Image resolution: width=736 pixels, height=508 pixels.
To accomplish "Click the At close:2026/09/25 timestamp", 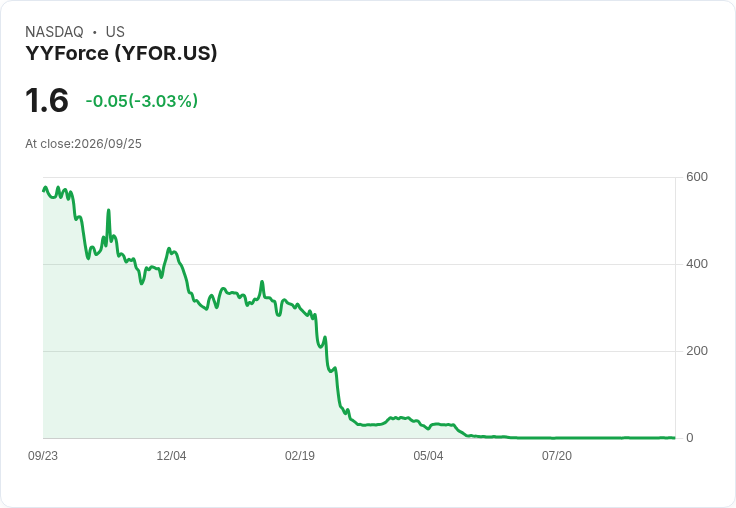I will [x=84, y=144].
